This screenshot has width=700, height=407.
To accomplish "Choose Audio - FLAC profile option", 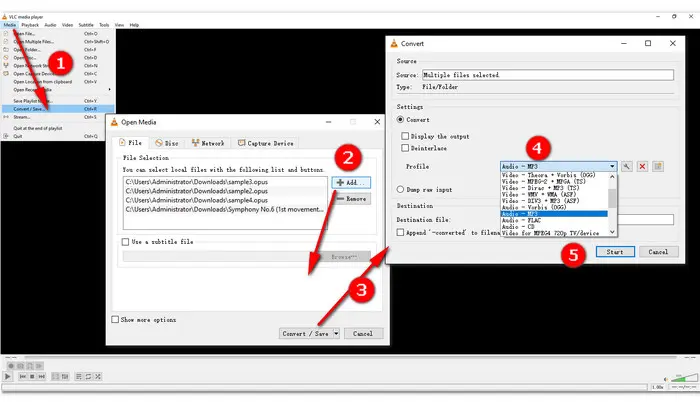I will coord(554,220).
